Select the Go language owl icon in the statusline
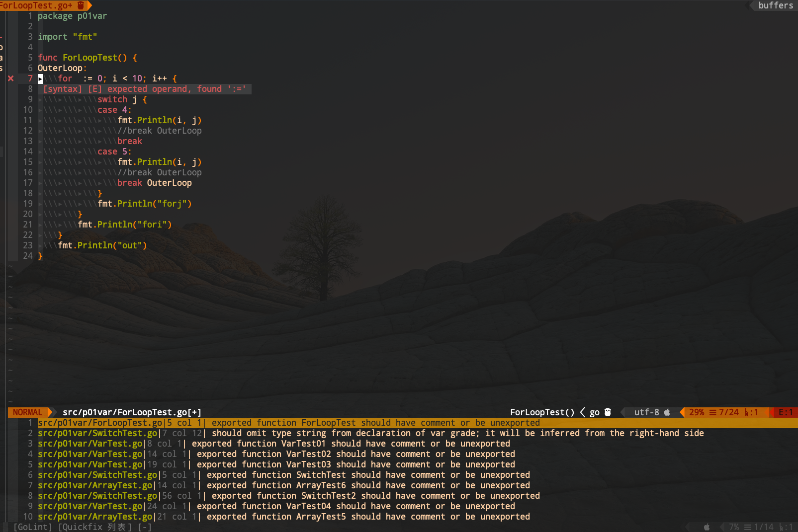 [x=608, y=412]
